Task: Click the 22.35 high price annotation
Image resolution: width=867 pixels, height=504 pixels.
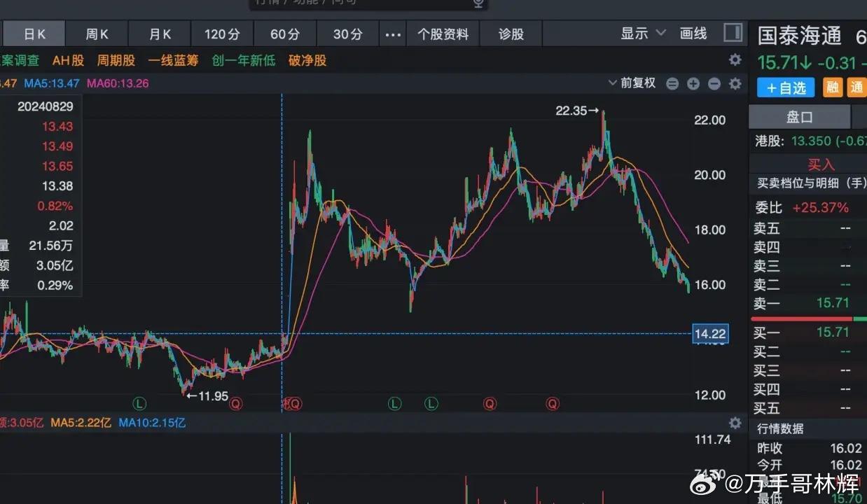Action: tap(578, 111)
